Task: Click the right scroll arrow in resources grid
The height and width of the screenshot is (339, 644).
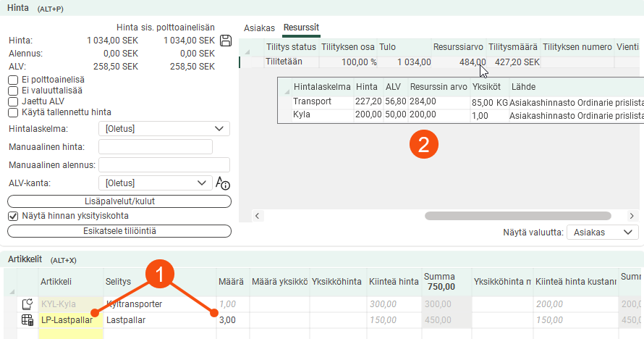Action: pyautogui.click(x=632, y=216)
